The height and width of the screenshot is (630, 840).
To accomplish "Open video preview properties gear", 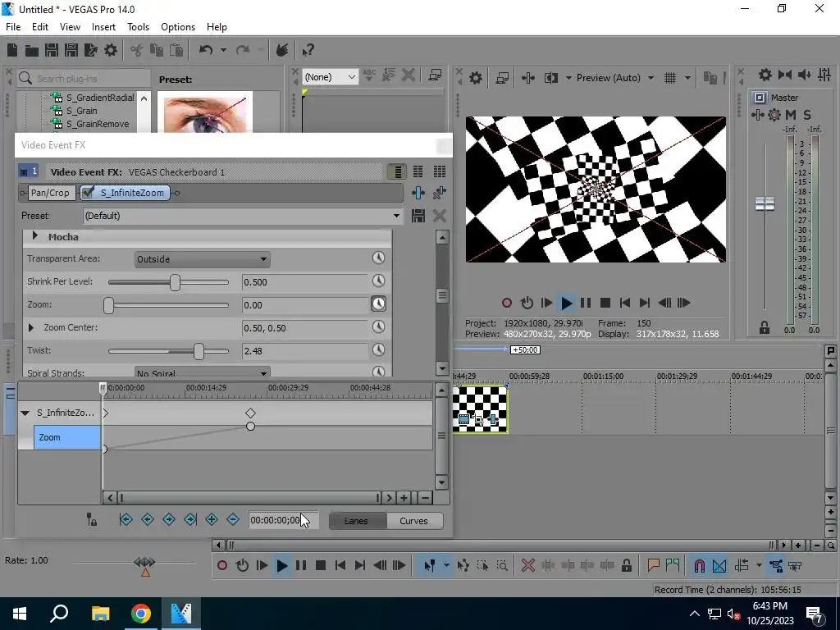I will 475,78.
